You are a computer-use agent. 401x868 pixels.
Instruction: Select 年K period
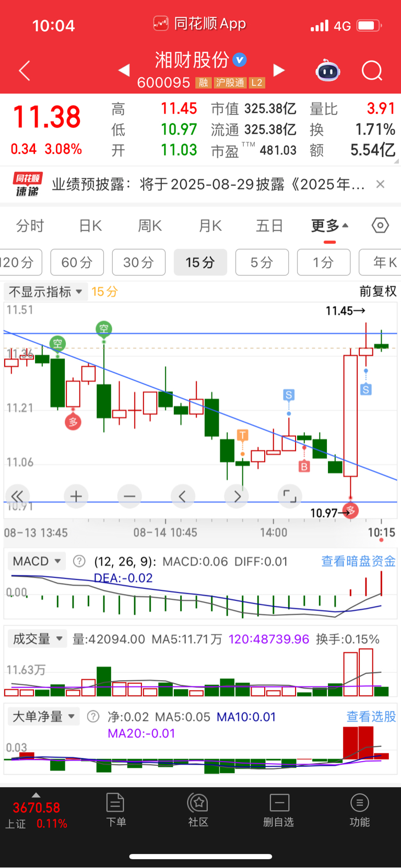(381, 262)
